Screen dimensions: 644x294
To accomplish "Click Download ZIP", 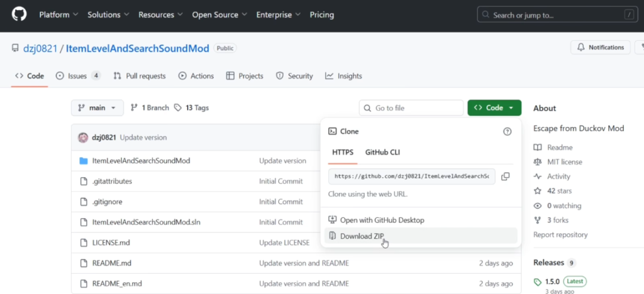I will [x=362, y=236].
